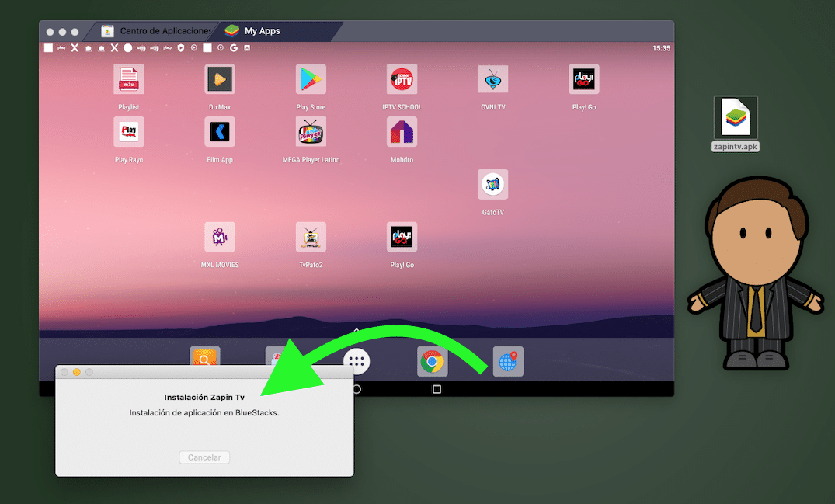
Task: Open Play Rayo
Action: 128,132
